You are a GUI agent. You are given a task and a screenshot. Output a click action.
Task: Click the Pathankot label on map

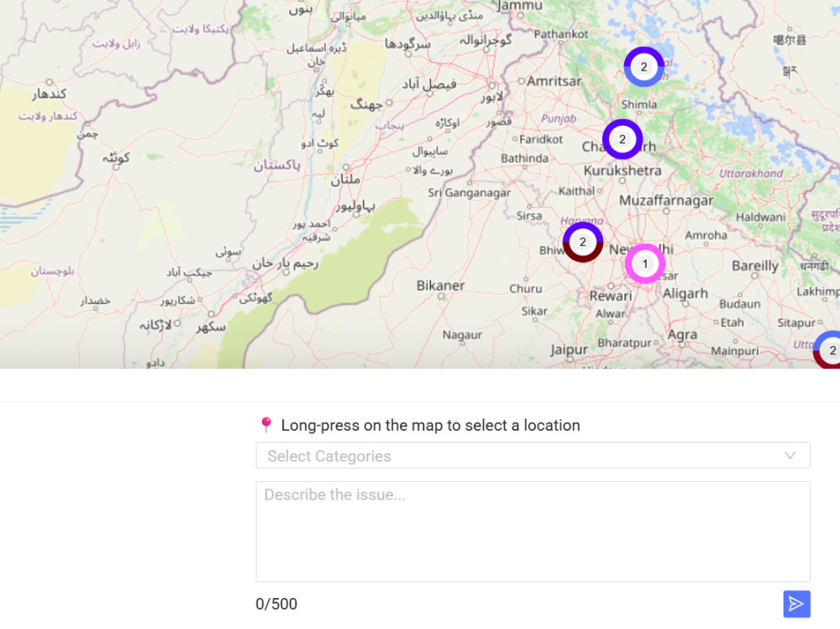(x=561, y=34)
